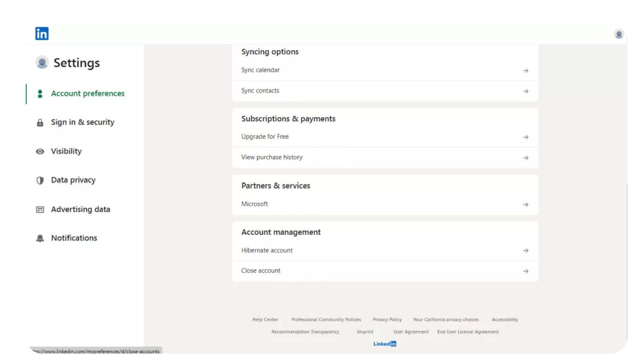Open Close account option

tap(261, 271)
